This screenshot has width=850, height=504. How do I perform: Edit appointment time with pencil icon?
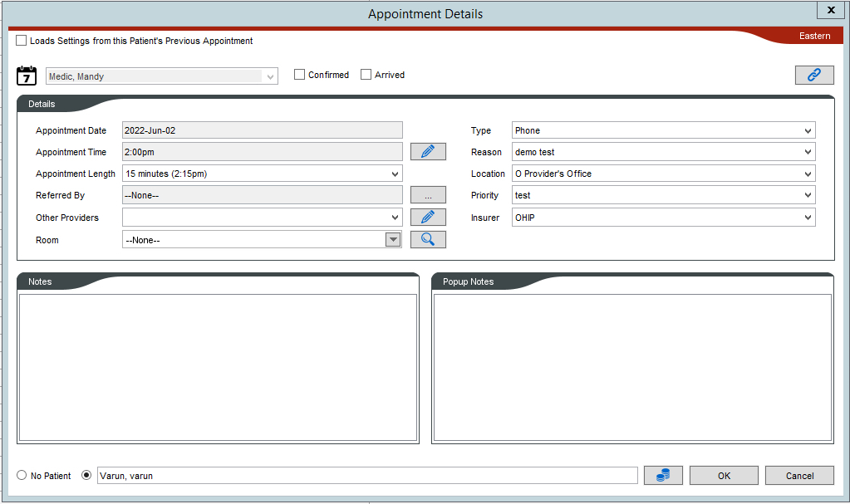click(x=428, y=152)
